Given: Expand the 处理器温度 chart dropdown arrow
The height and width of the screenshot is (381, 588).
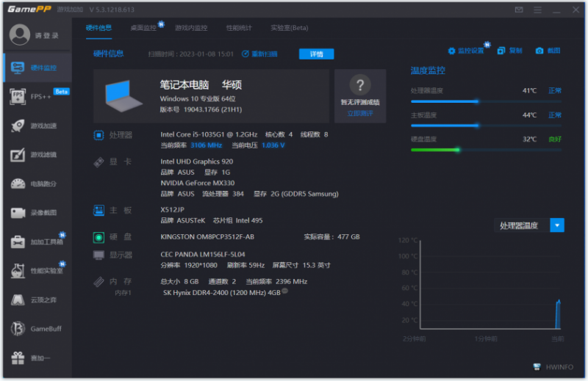Looking at the screenshot, I should pyautogui.click(x=557, y=225).
